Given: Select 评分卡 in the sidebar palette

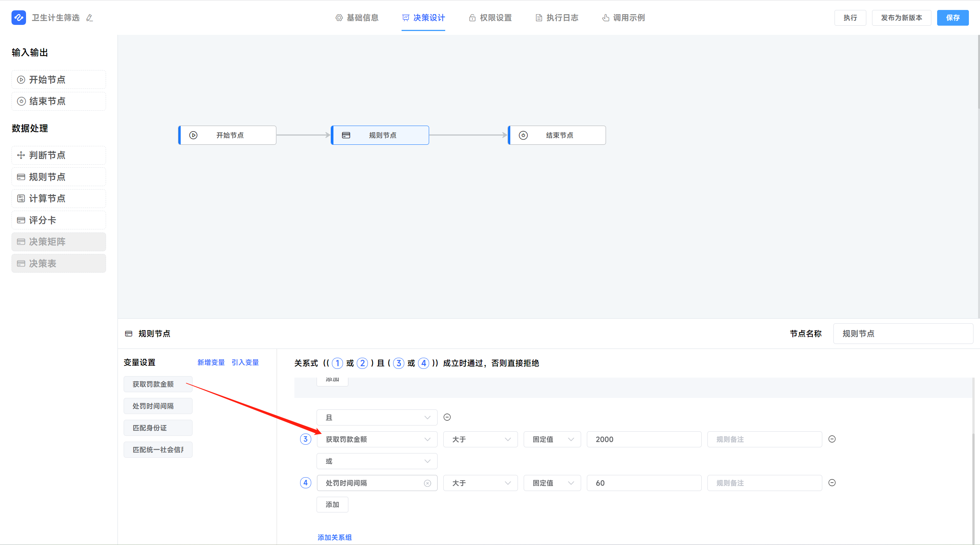Looking at the screenshot, I should coord(59,220).
